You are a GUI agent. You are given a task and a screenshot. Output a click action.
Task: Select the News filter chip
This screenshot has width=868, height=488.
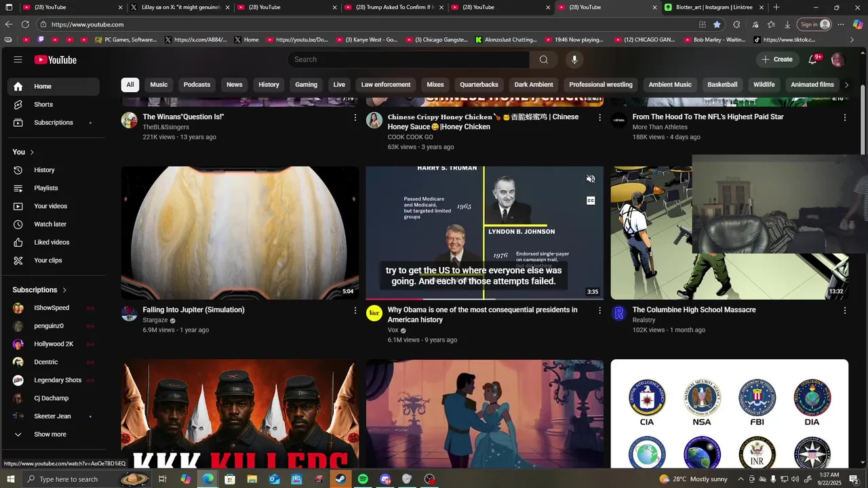coord(234,85)
